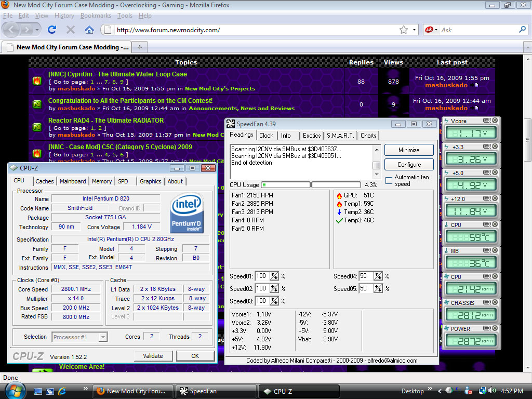The image size is (532, 399).
Task: Open CPU-Z Caches tab
Action: (45, 181)
